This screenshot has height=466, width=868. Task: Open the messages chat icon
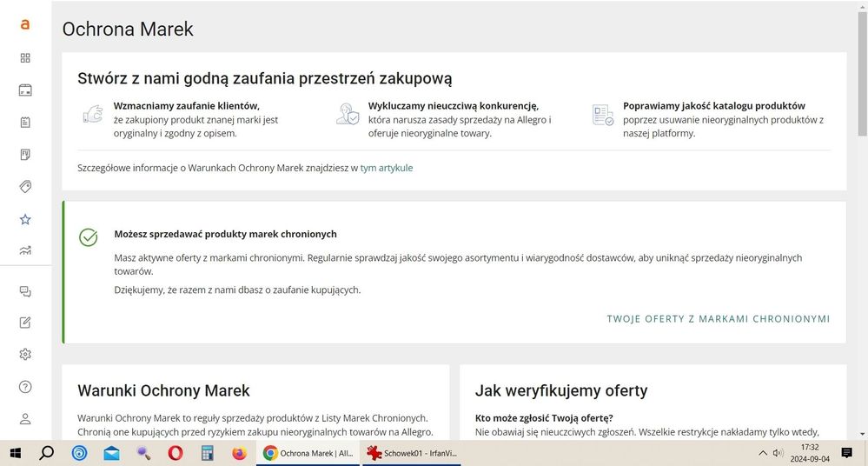[x=25, y=291]
